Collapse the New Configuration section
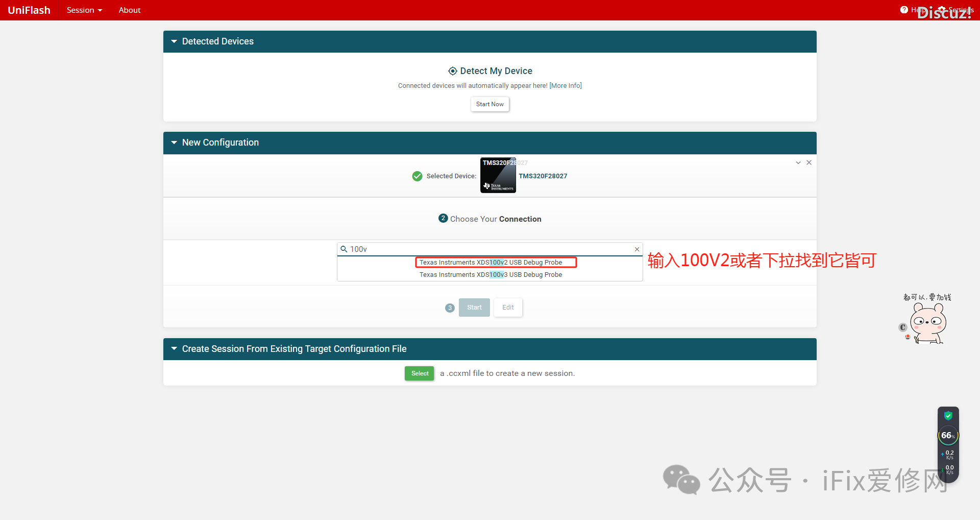980x520 pixels. coord(174,143)
